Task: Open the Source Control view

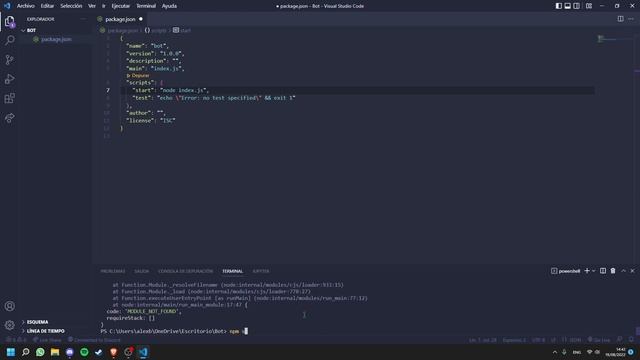Action: coord(10,60)
